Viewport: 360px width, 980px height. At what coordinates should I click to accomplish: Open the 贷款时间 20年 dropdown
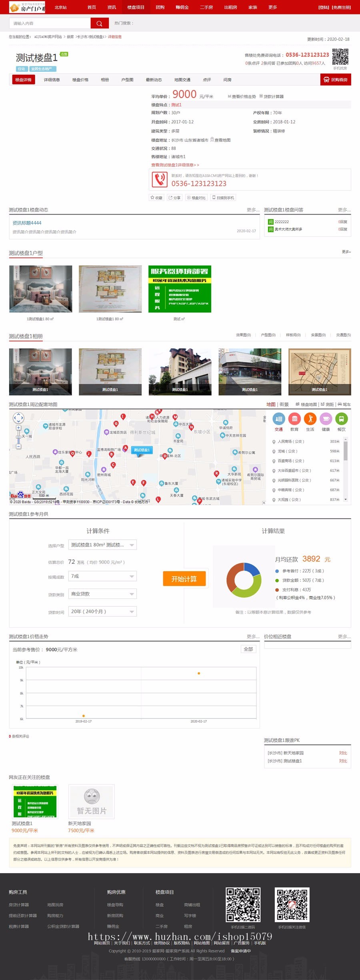[x=102, y=611]
